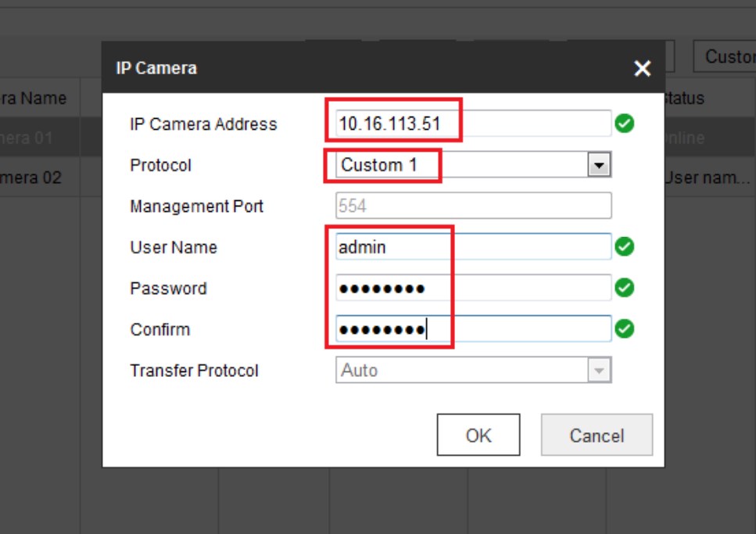Click green checkmark beside IP Camera Address
The width and height of the screenshot is (756, 534).
click(624, 124)
